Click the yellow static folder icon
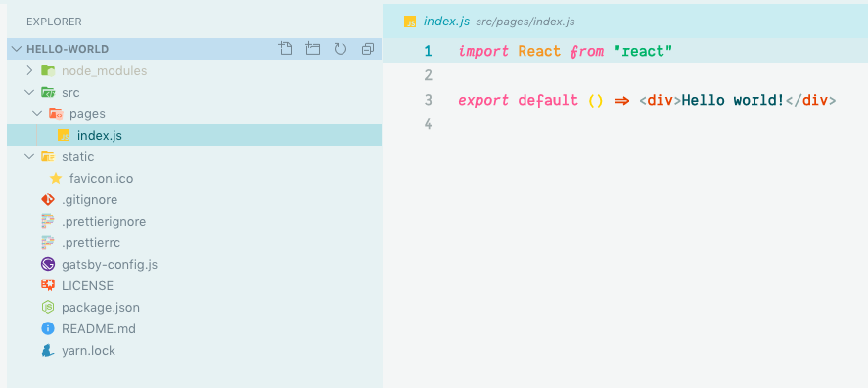868x388 pixels. coord(48,157)
